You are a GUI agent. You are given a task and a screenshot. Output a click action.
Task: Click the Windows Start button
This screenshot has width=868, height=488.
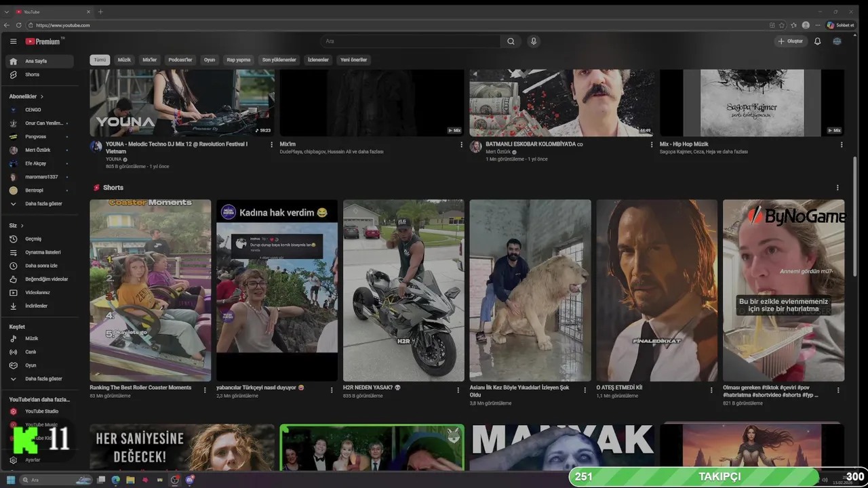(x=11, y=480)
